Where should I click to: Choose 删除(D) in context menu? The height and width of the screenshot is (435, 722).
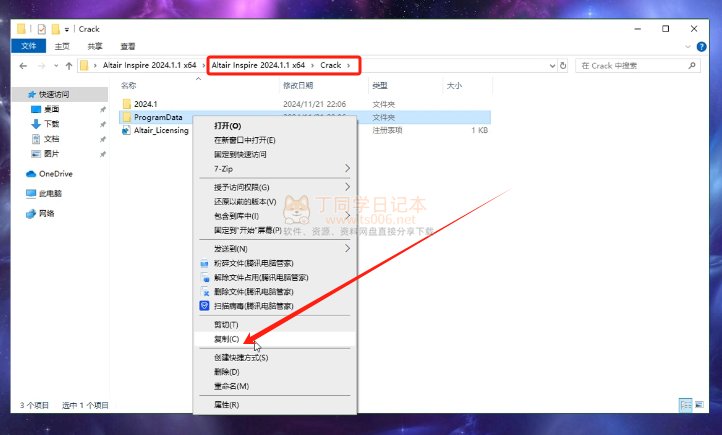275,372
